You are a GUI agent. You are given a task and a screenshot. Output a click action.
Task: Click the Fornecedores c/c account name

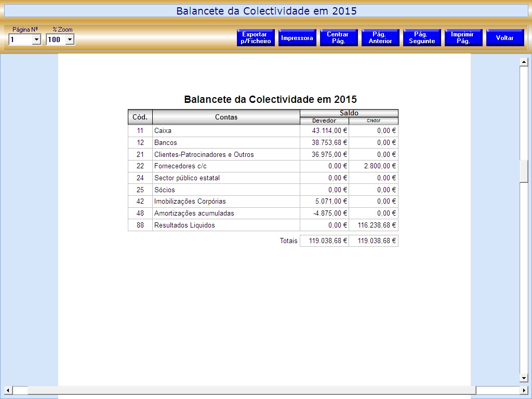pos(180,166)
